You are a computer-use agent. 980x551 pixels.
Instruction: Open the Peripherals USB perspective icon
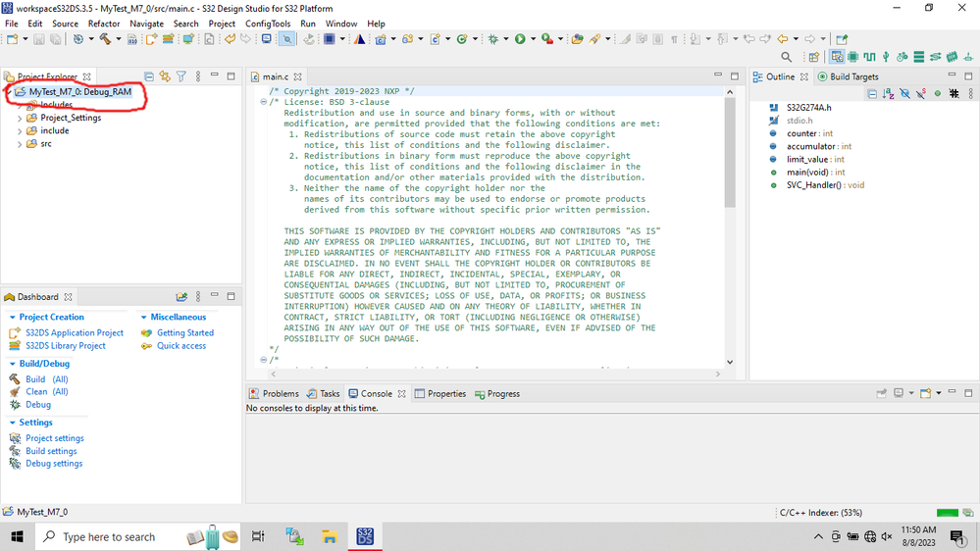(886, 57)
